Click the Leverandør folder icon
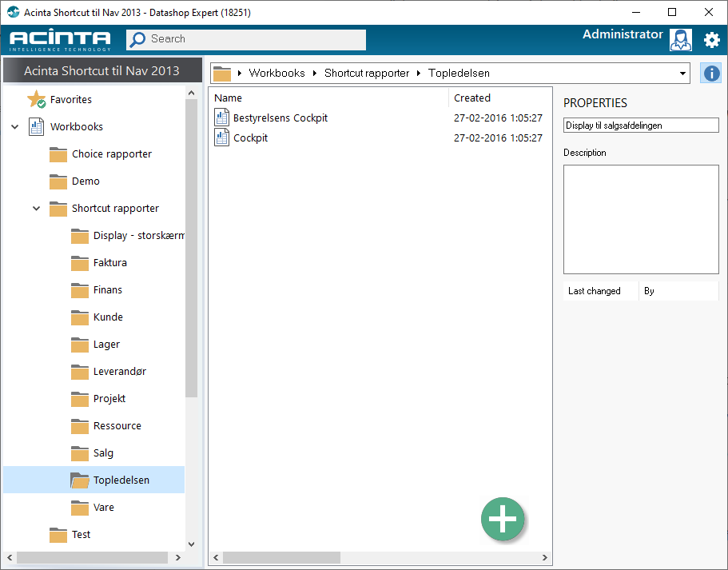 (x=80, y=372)
